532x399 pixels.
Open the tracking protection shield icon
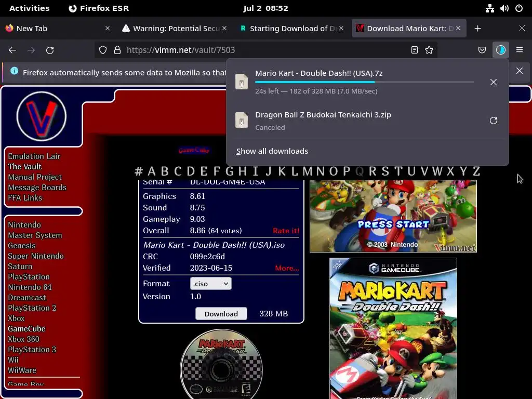(103, 50)
